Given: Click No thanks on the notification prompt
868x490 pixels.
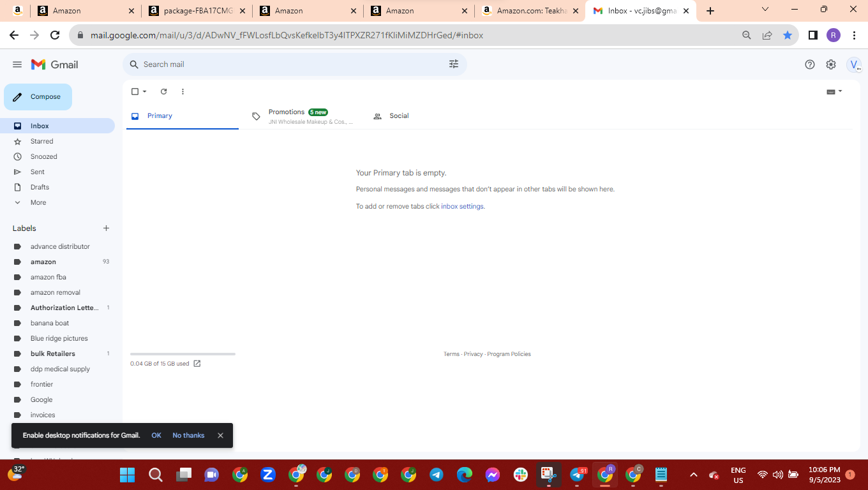Looking at the screenshot, I should point(188,436).
